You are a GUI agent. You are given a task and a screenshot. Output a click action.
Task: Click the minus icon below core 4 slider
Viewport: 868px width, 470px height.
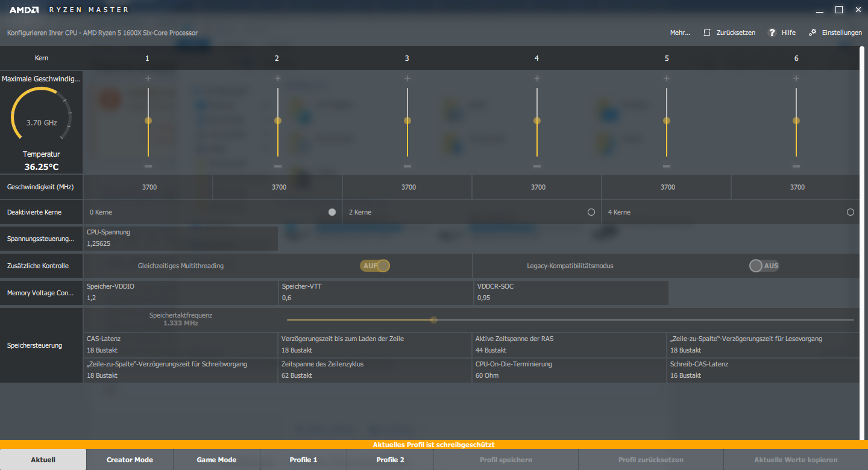[537, 166]
